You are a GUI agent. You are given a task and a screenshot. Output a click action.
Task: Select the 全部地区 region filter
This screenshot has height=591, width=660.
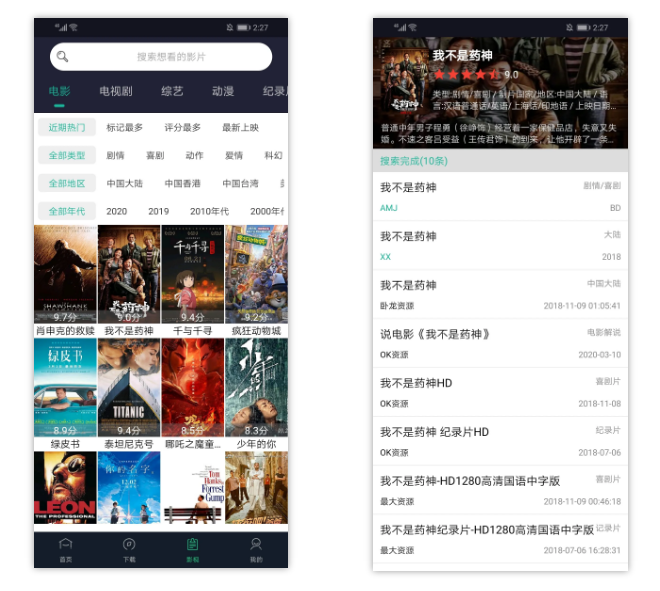click(67, 183)
